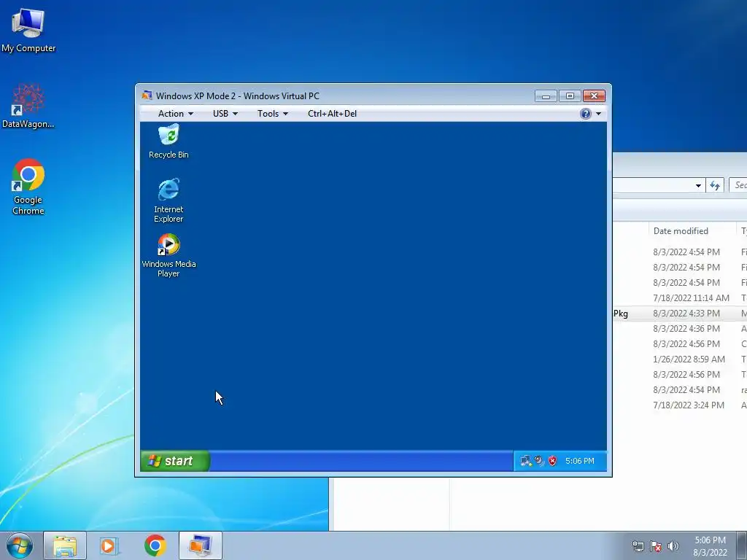The image size is (747, 560).
Task: Expand the Explorer address bar dropdown arrow
Action: 698,185
